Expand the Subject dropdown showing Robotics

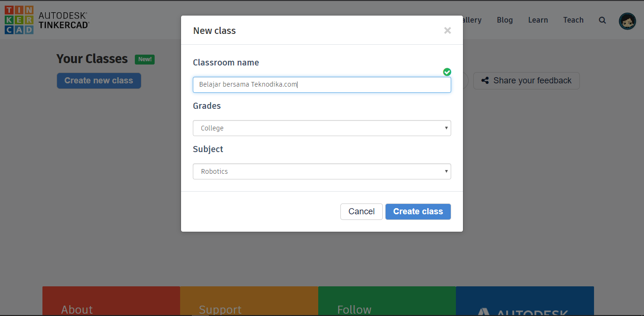pos(322,171)
